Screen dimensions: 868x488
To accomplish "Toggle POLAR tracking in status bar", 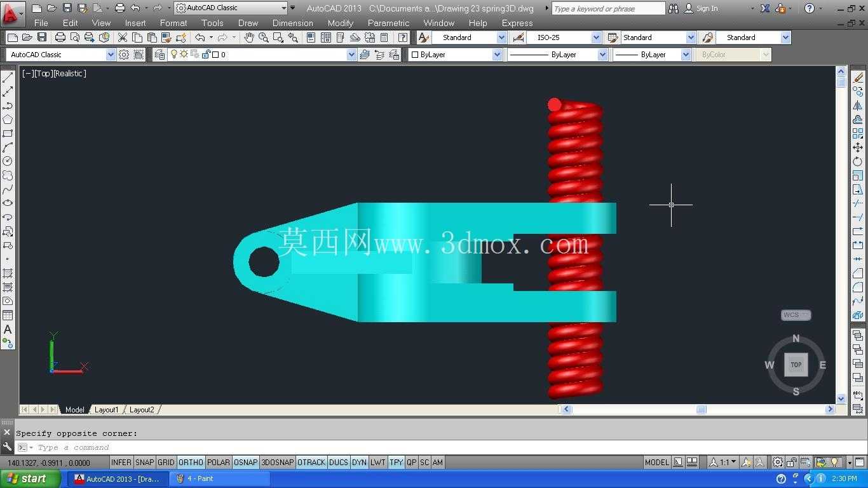I will [219, 463].
